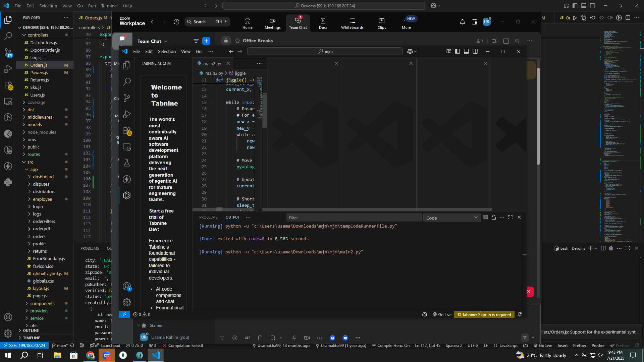Image resolution: width=644 pixels, height=362 pixels.
Task: Click the new chat plus button in Zoom
Action: point(206,41)
